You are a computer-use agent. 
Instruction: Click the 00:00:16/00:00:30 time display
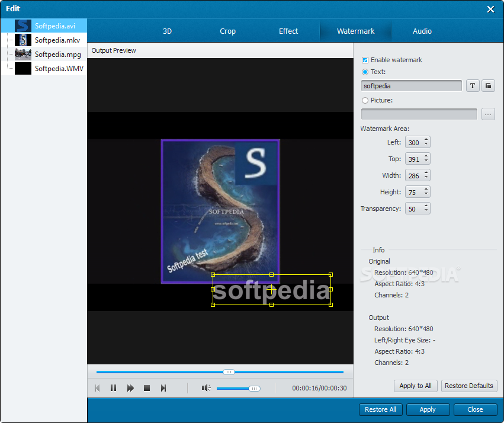(x=319, y=388)
